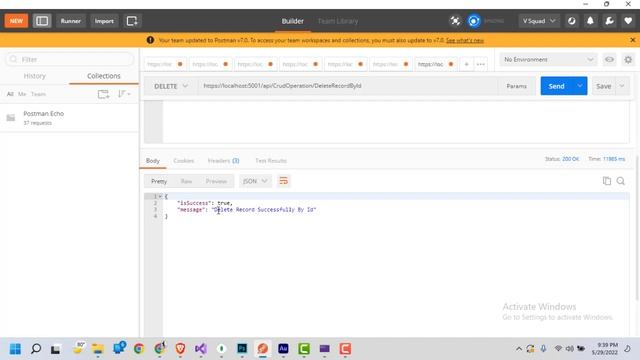Screen dimensions: 640x360
Task: Click the "isSuccess": true line
Action: coord(204,203)
